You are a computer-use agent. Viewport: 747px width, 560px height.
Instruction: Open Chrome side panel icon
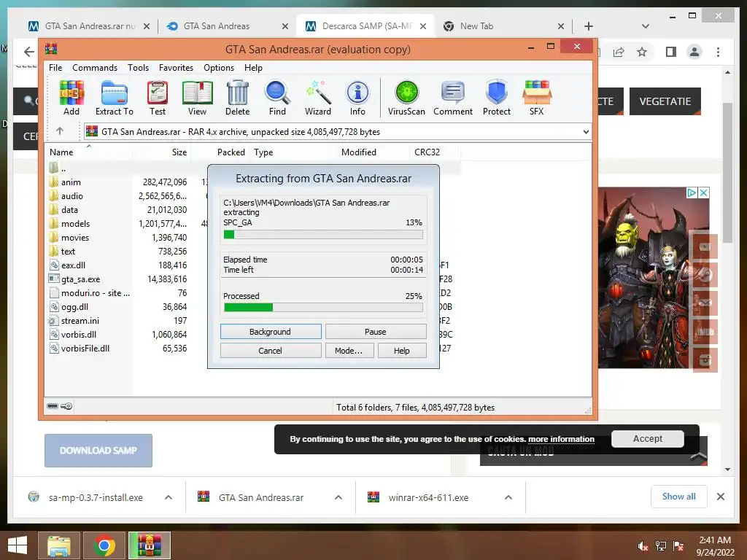pos(671,52)
